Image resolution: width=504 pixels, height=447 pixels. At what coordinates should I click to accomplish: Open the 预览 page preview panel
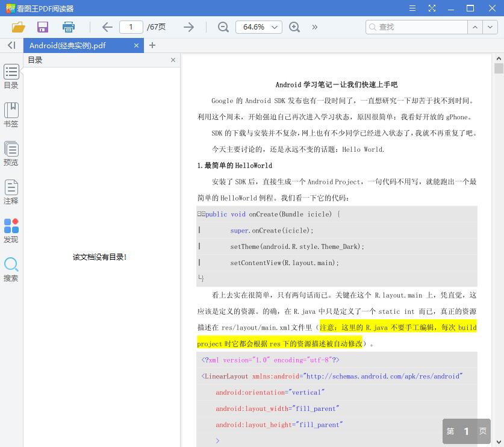click(11, 152)
